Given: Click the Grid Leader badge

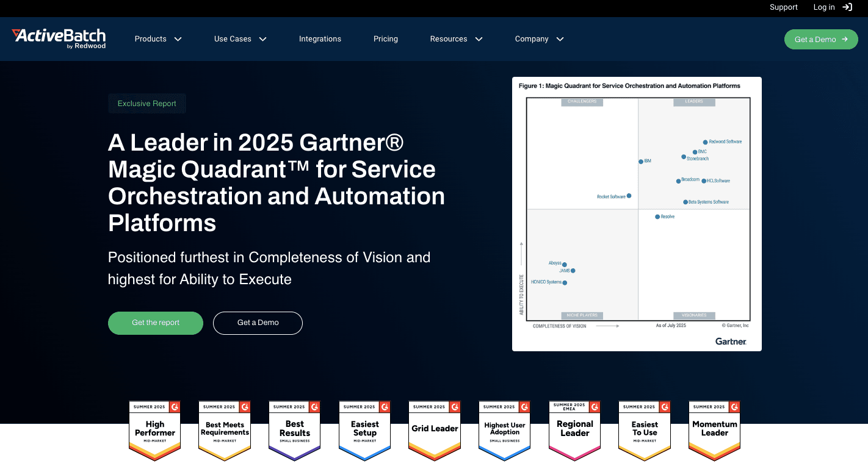Looking at the screenshot, I should point(435,429).
